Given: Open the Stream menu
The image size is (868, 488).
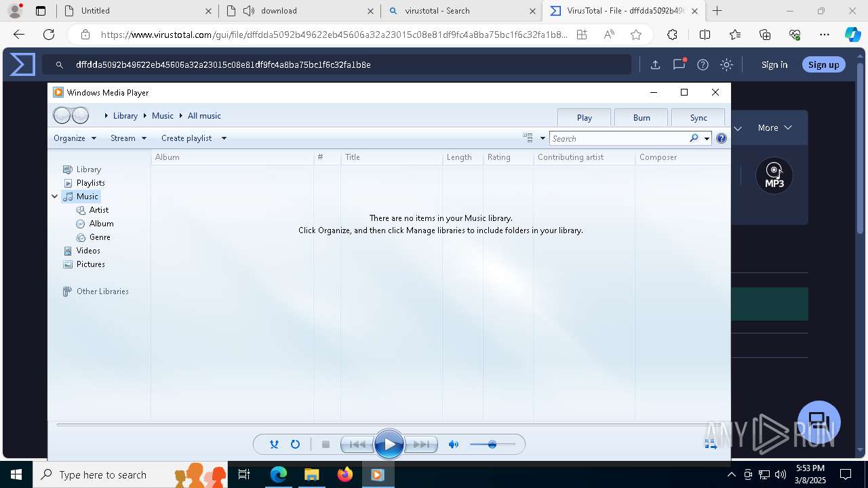Looking at the screenshot, I should 128,138.
